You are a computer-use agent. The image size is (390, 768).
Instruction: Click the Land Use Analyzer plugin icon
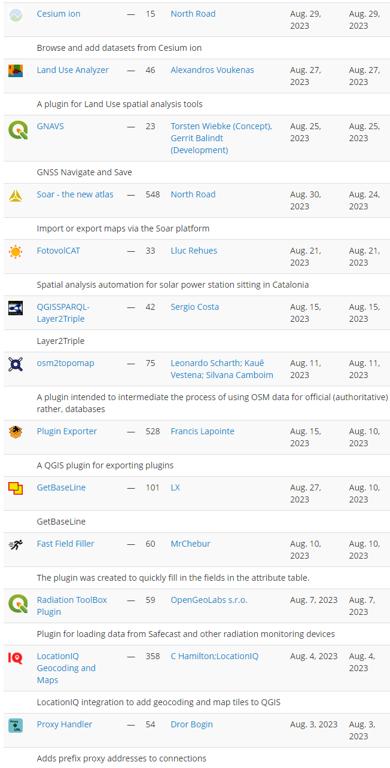[16, 71]
